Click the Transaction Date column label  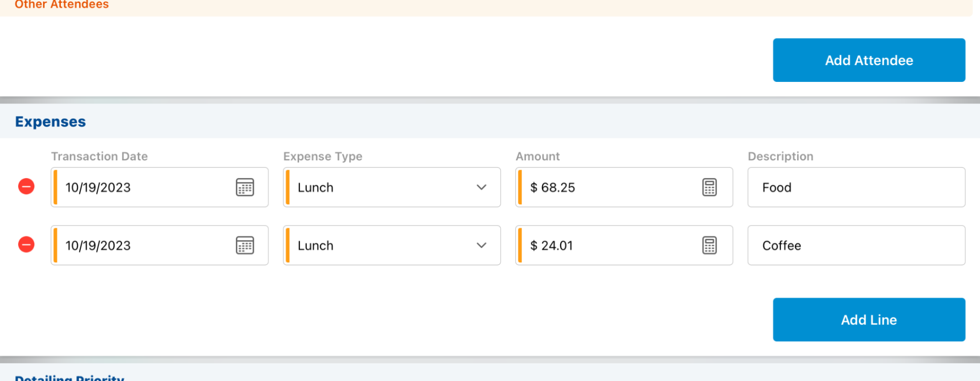100,156
